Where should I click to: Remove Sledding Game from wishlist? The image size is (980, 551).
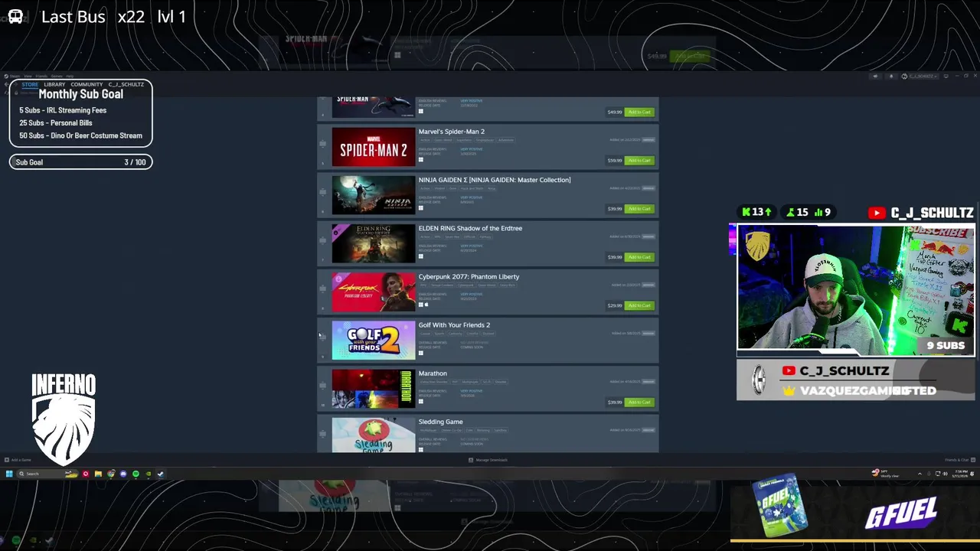(648, 430)
